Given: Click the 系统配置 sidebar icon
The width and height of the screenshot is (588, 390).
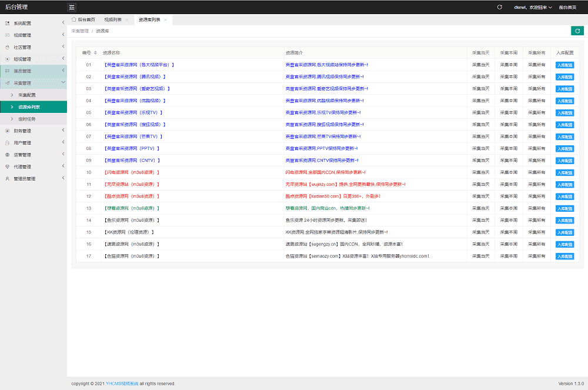Looking at the screenshot, I should coord(7,23).
